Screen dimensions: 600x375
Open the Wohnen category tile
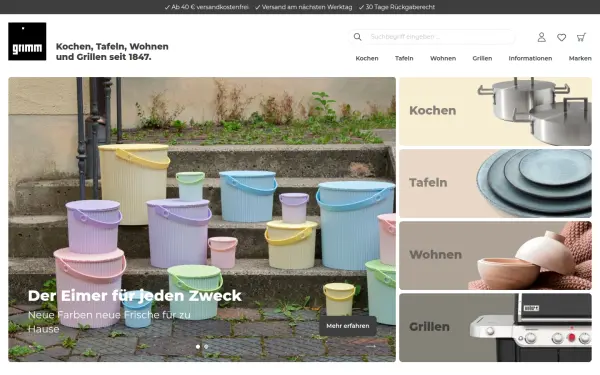pos(496,255)
